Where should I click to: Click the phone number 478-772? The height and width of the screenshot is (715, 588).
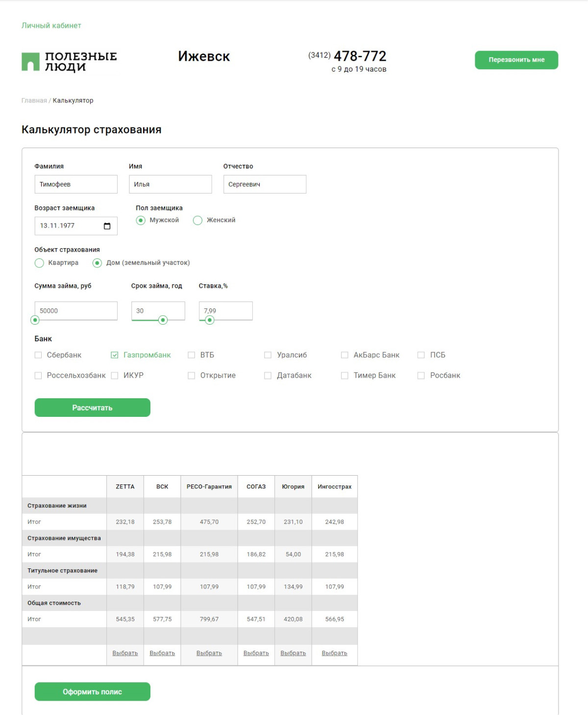[x=360, y=56]
